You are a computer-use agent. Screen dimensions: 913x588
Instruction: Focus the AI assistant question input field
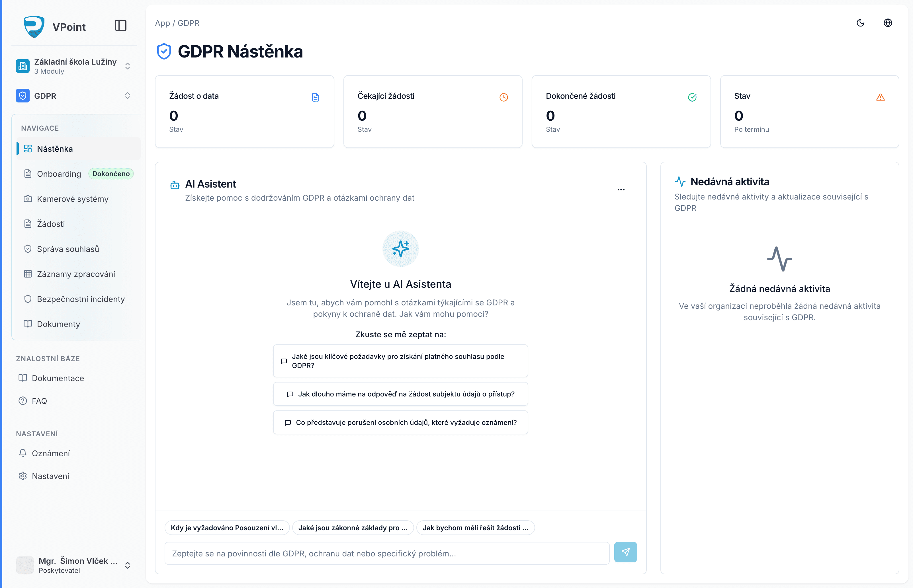pyautogui.click(x=387, y=553)
